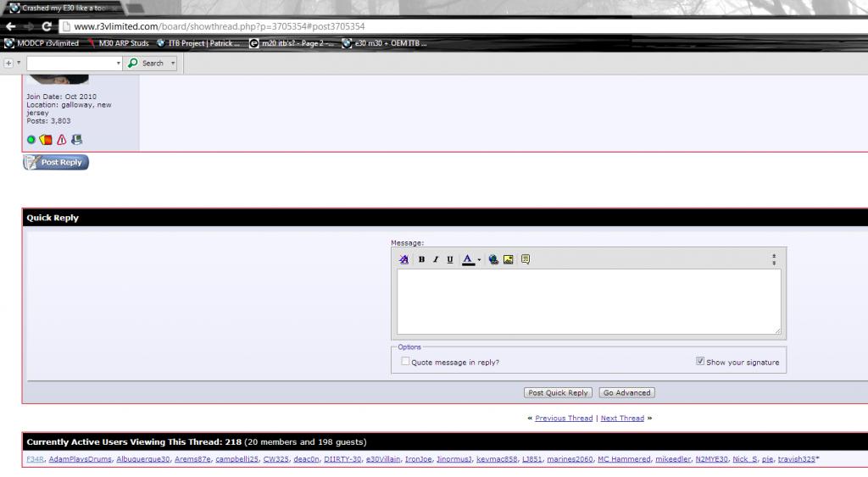Click the red warning triangle icon under user info
The width and height of the screenshot is (868, 477).
(x=61, y=140)
